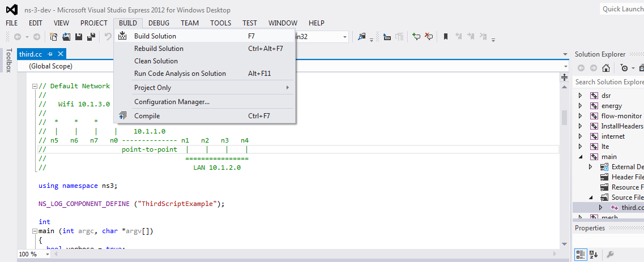
Task: Collapse the Source Files folder
Action: pyautogui.click(x=591, y=197)
